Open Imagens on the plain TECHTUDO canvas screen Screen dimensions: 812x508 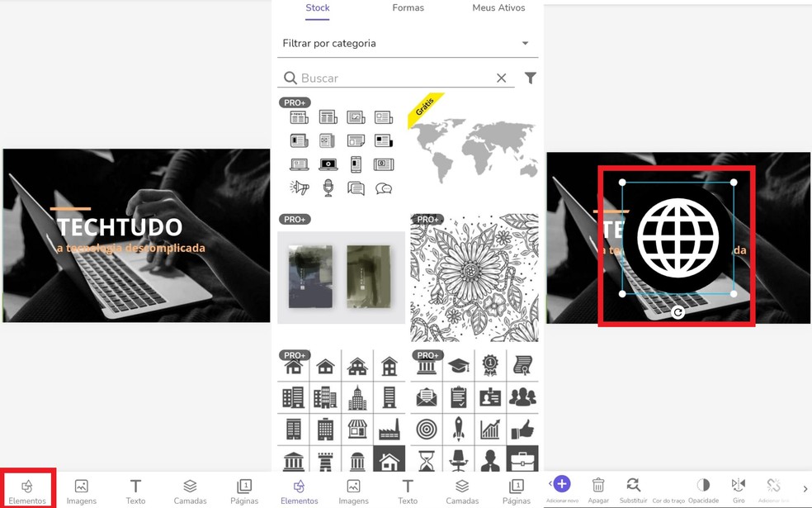pos(82,491)
